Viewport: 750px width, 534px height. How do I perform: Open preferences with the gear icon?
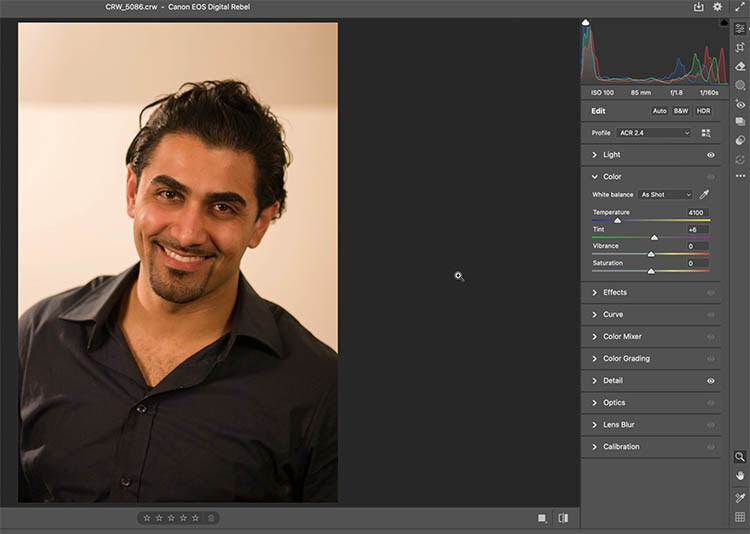pos(717,7)
